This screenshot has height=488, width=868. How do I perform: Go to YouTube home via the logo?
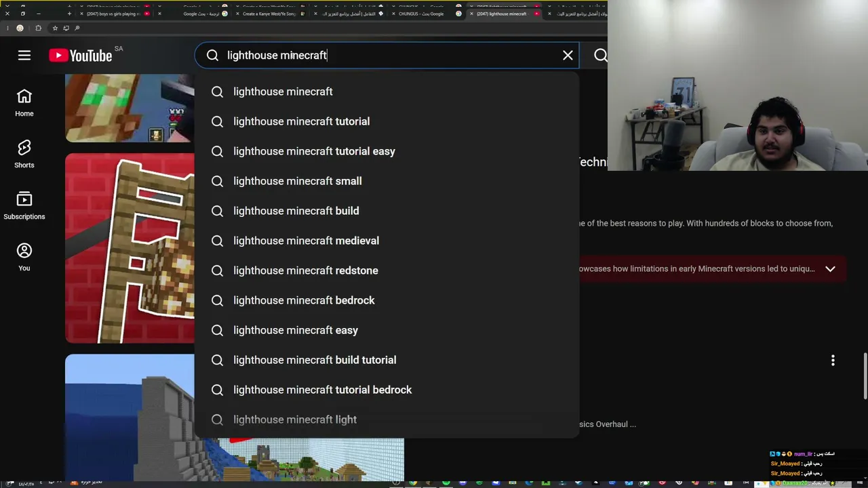click(81, 56)
